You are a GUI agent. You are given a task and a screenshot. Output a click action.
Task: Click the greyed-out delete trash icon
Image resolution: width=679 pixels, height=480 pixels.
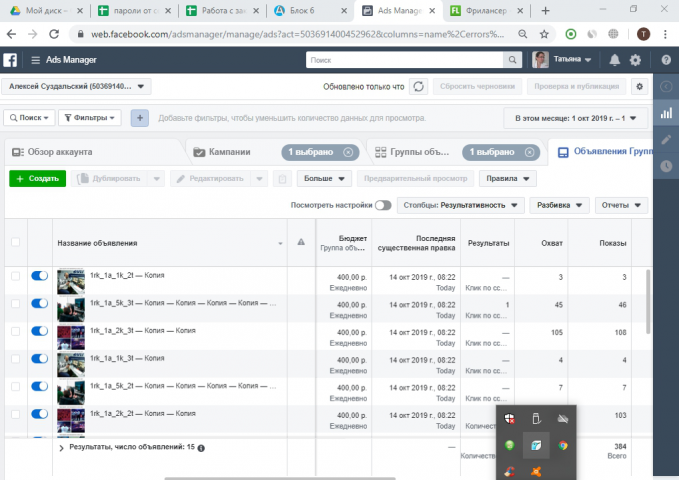(282, 178)
